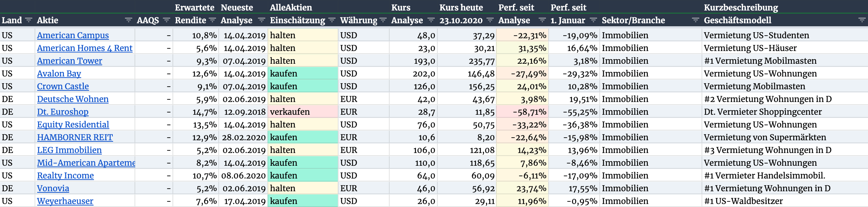Expand the Perf. seit Analyse filter
This screenshot has height=207, width=868.
pos(542,20)
